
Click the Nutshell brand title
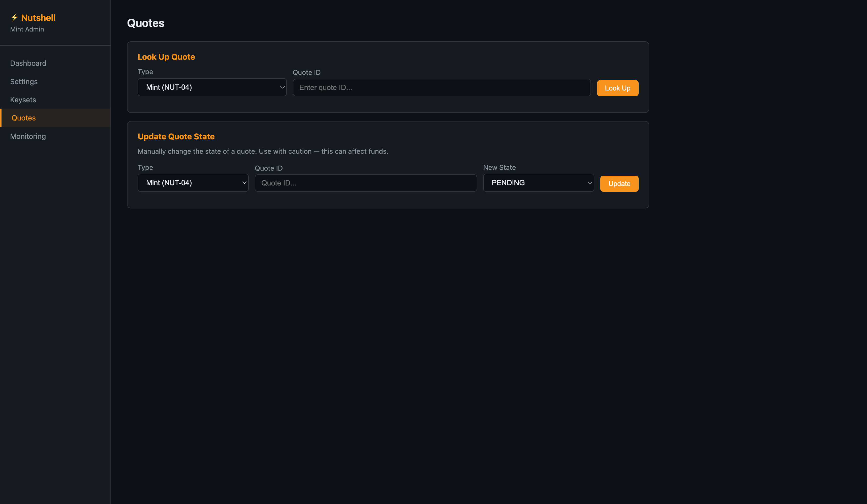[x=38, y=18]
